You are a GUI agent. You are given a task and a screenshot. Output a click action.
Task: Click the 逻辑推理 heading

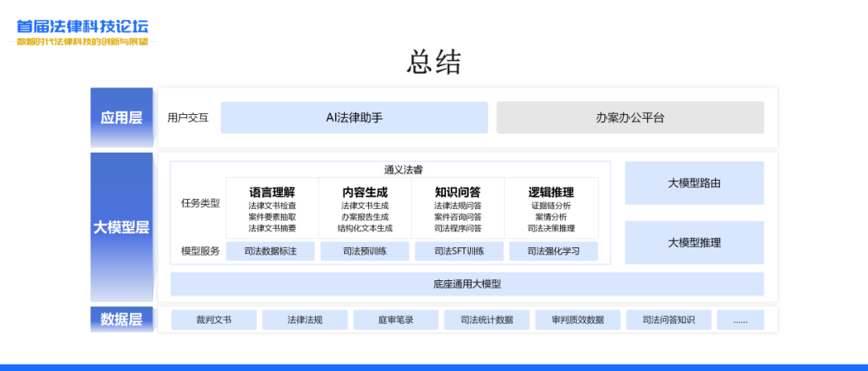(551, 193)
